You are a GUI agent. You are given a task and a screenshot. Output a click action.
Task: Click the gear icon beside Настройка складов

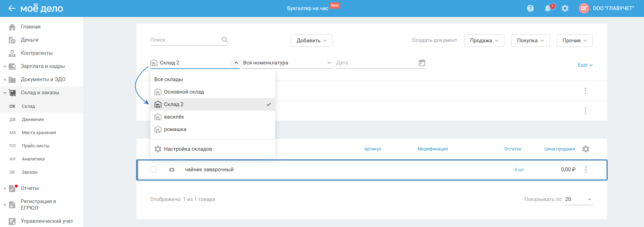coord(158,149)
